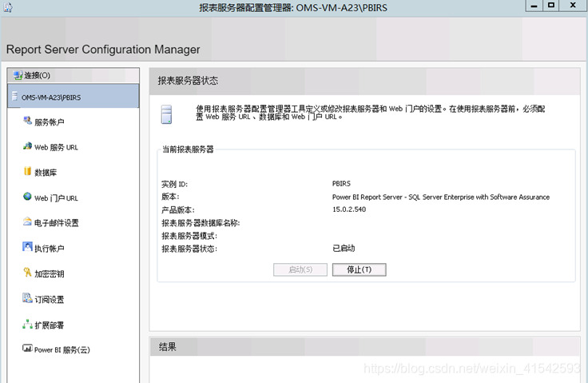
Task: Click the 连接(O) connect button
Action: (x=73, y=75)
